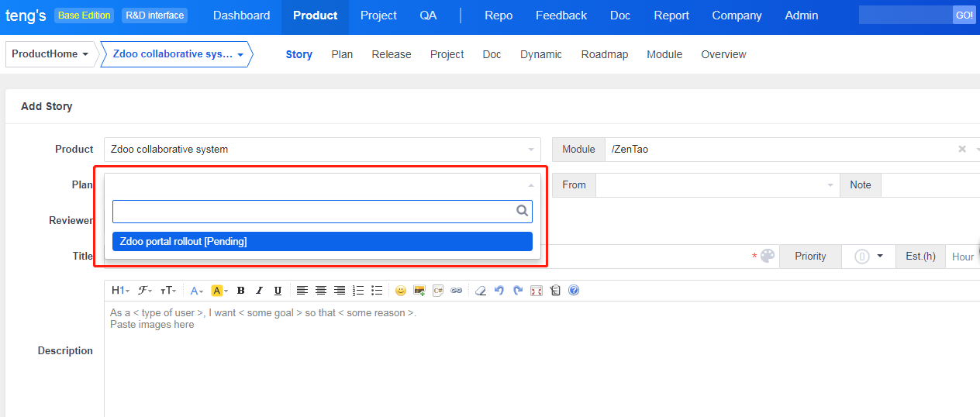The height and width of the screenshot is (417, 980).
Task: Toggle bold formatting in the editor
Action: tap(240, 291)
